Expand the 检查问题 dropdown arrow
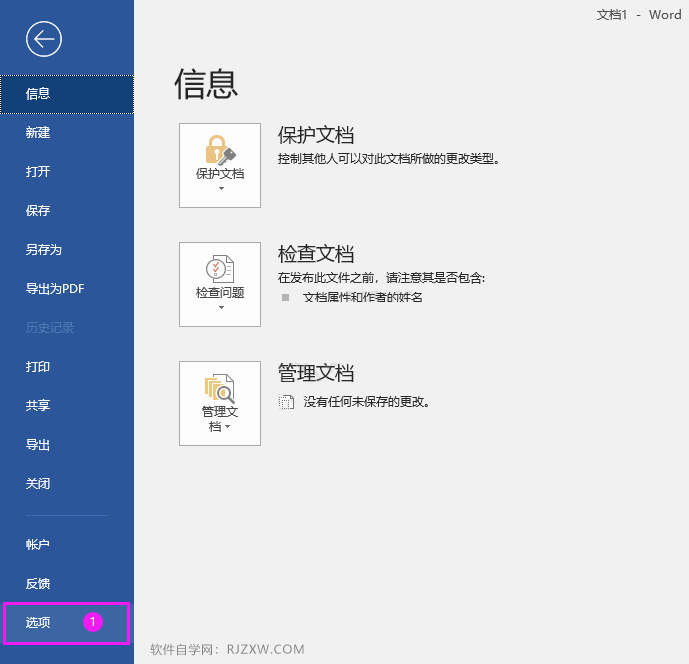Viewport: 689px width, 664px height. pyautogui.click(x=221, y=308)
